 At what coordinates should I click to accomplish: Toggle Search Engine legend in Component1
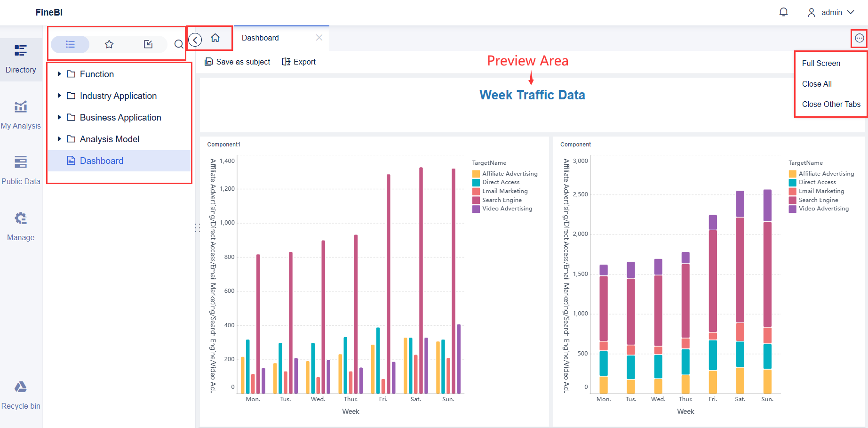pos(502,200)
